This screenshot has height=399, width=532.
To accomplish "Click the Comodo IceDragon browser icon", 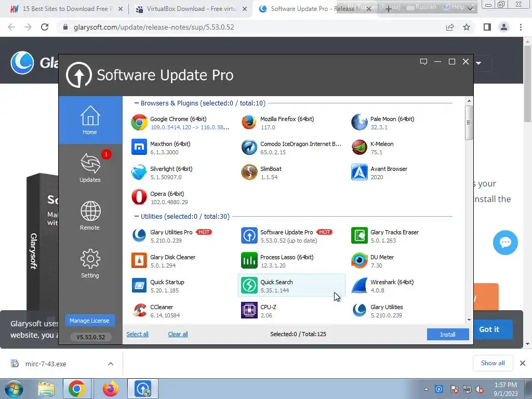I will point(249,147).
